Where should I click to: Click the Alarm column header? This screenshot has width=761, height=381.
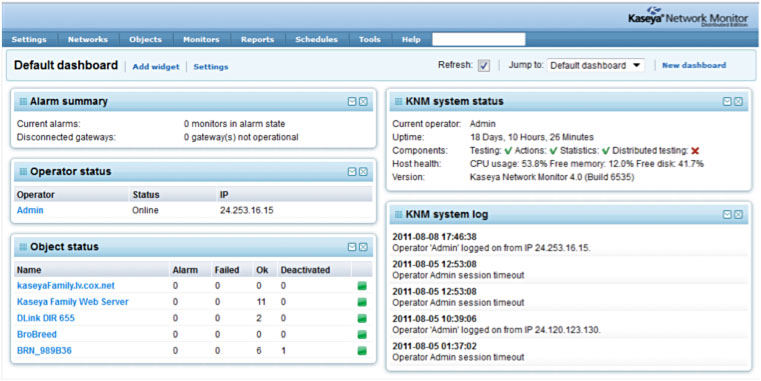click(x=185, y=270)
